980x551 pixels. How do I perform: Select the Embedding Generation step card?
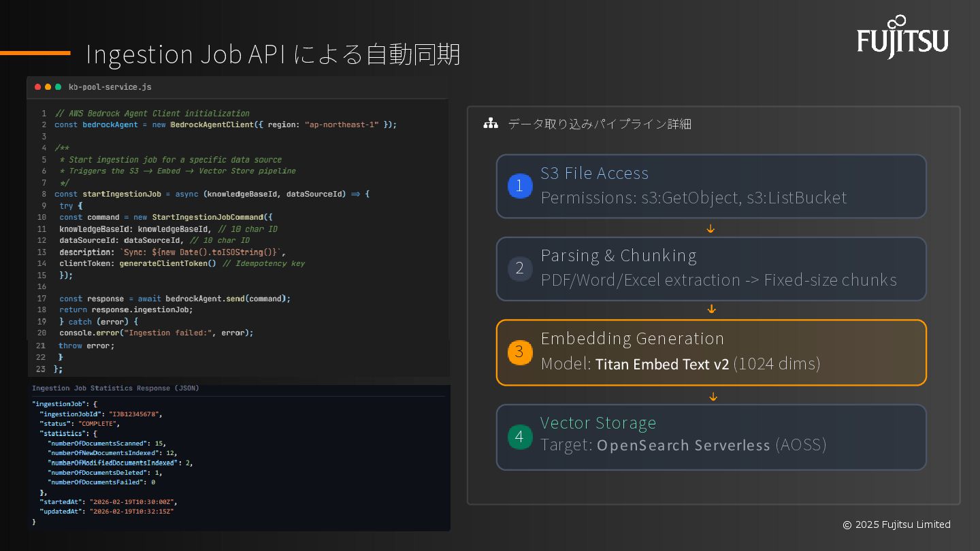point(711,352)
